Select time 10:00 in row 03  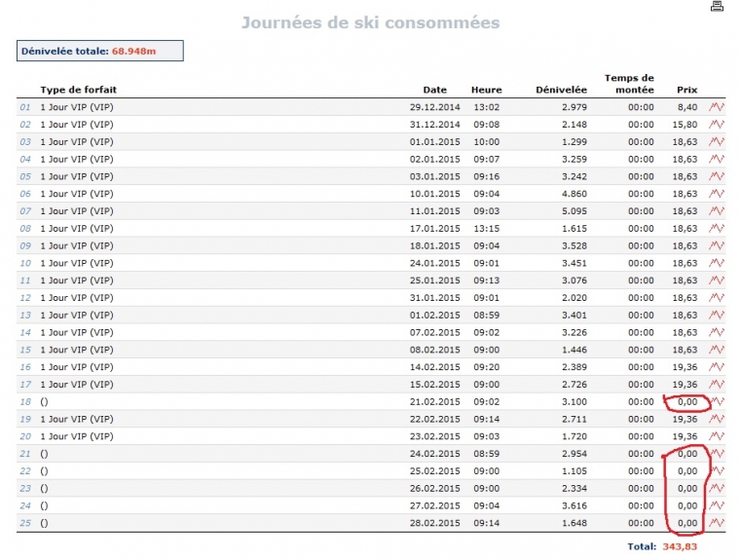click(x=487, y=141)
